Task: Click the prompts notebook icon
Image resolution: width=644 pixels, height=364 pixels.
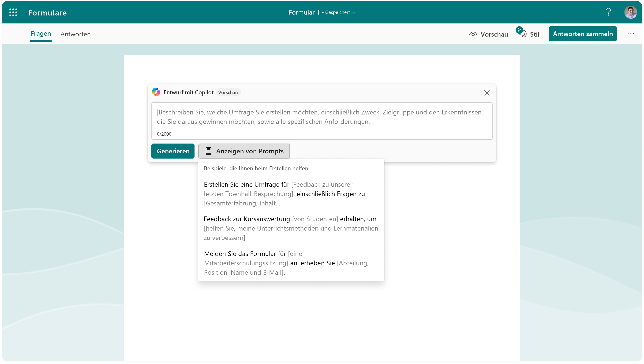Action: [x=209, y=151]
